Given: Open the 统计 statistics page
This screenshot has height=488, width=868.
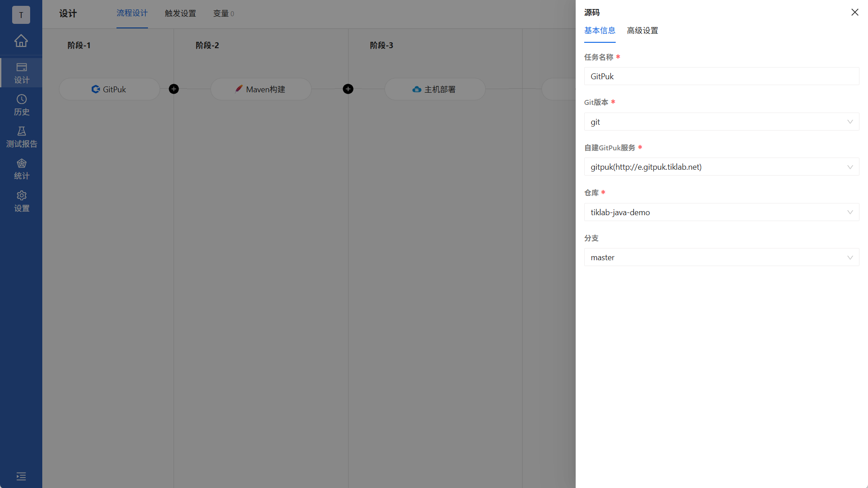Looking at the screenshot, I should click(21, 169).
